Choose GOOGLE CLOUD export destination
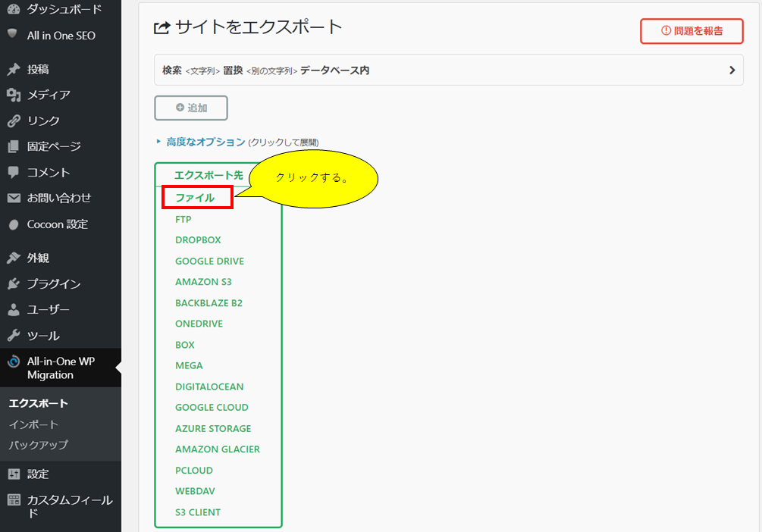Image resolution: width=762 pixels, height=532 pixels. point(212,407)
